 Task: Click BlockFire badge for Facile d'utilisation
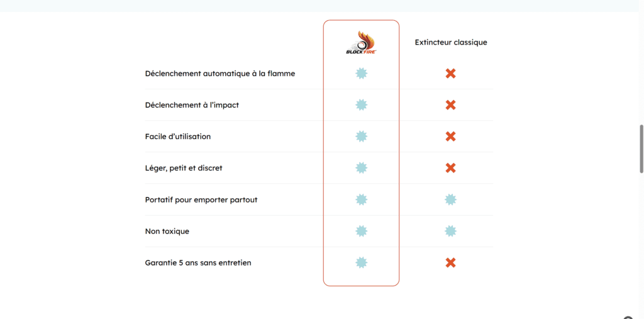coord(361,137)
